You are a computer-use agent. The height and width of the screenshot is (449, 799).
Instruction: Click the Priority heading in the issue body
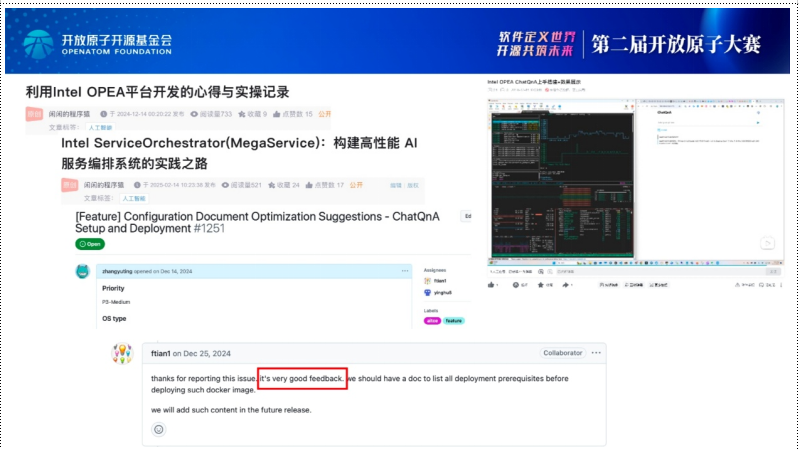pos(113,288)
